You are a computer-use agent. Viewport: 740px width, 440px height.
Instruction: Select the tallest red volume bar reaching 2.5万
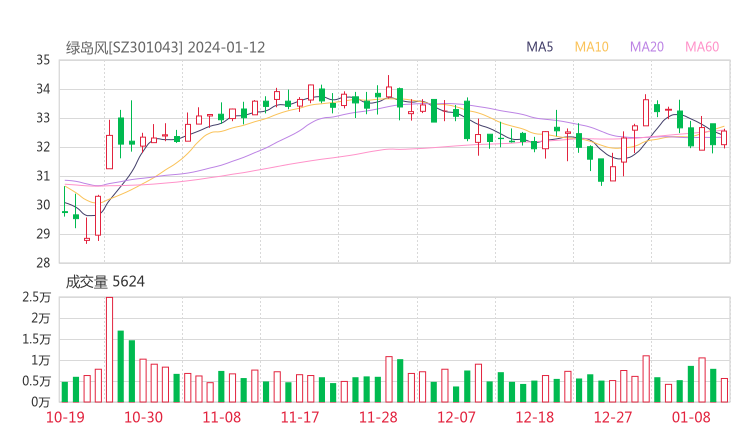pyautogui.click(x=109, y=350)
